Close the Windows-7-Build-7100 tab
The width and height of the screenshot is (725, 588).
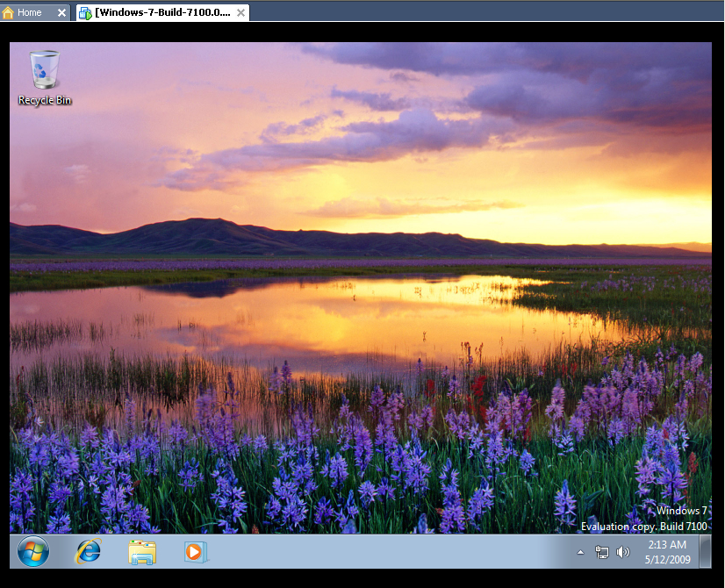(x=240, y=13)
